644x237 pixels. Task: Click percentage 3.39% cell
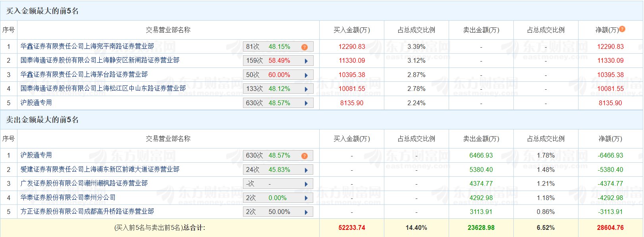(x=416, y=46)
